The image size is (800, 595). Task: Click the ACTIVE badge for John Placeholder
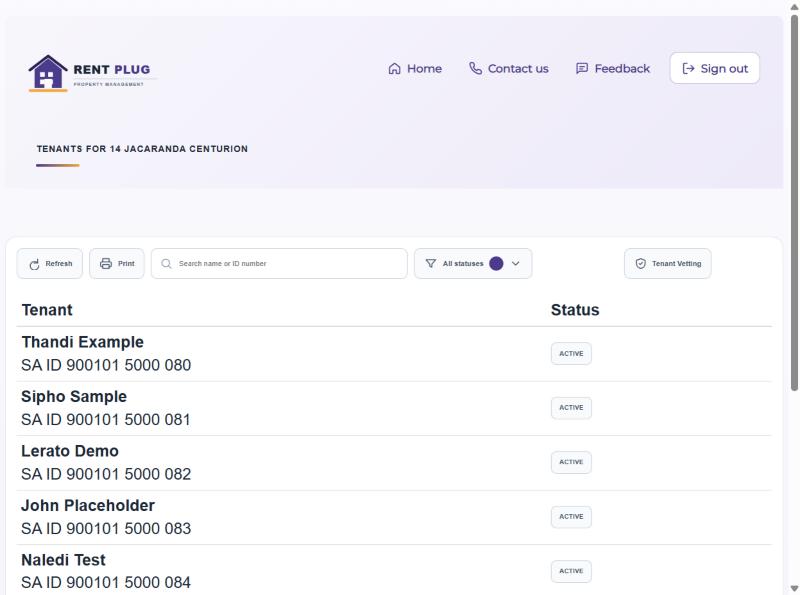point(571,517)
